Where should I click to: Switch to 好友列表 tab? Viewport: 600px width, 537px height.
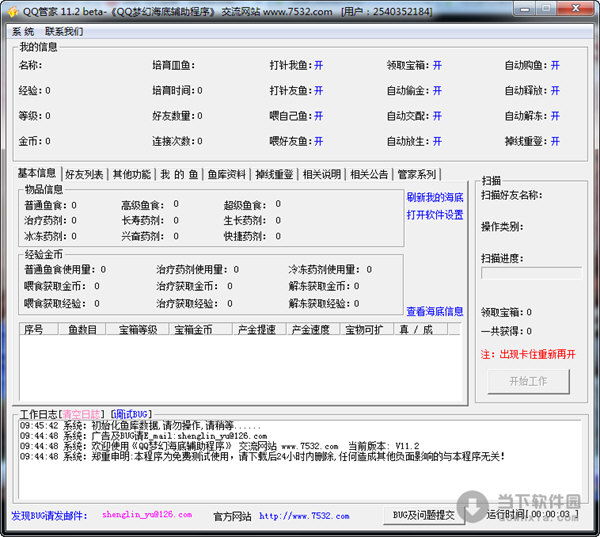84,175
